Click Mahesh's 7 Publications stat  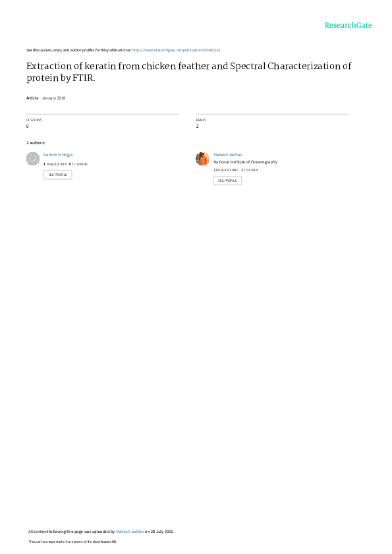click(x=226, y=170)
